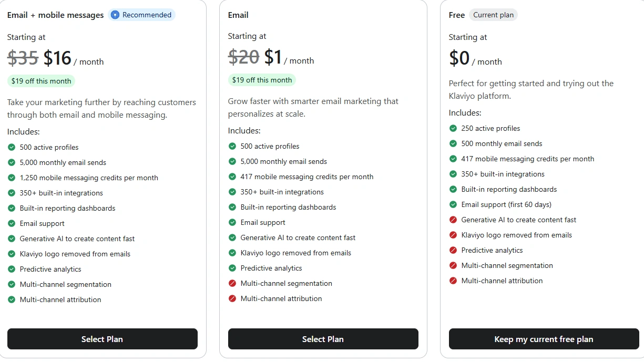The width and height of the screenshot is (644, 362).
Task: Click the 1,250 mobile messaging credits per month text
Action: pos(89,178)
